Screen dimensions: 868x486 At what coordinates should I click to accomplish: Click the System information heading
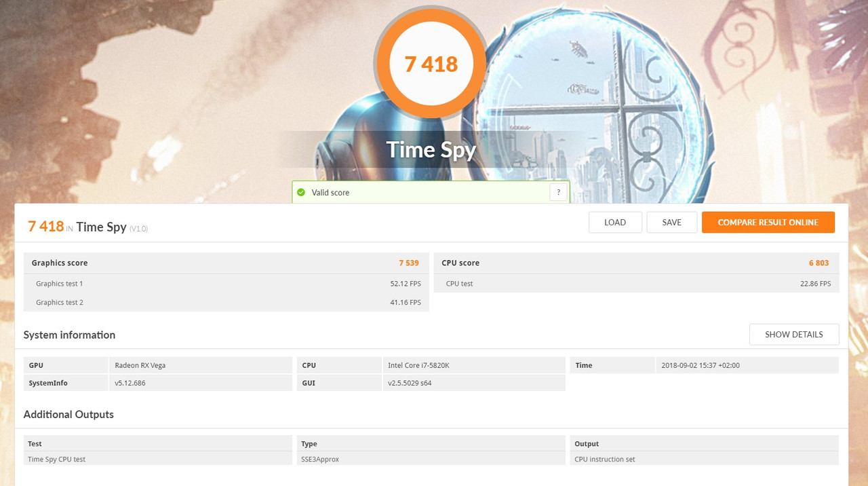tap(69, 335)
